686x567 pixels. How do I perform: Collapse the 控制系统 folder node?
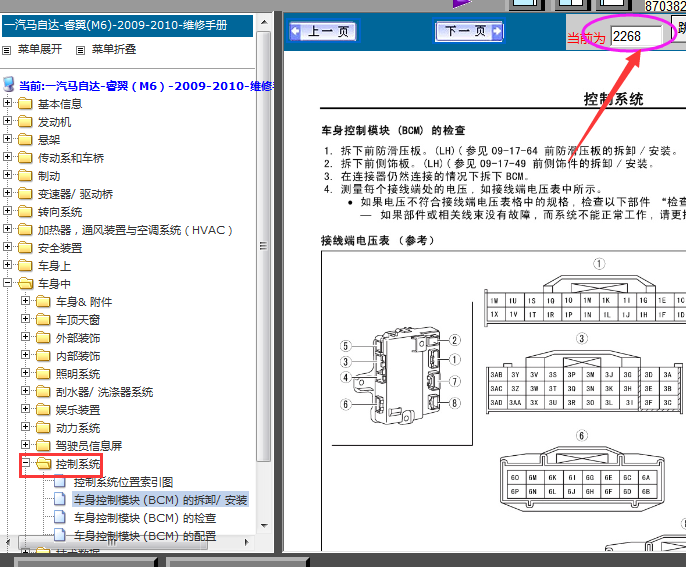click(25, 462)
